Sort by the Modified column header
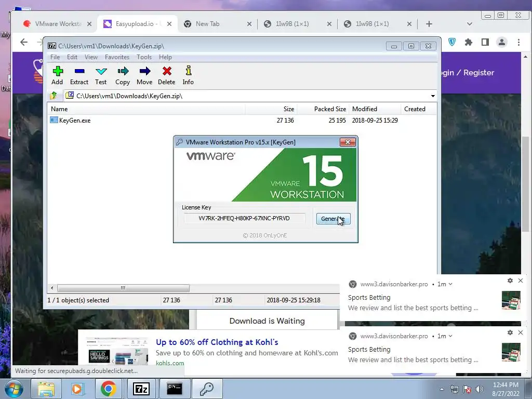Viewport: 532px width, 399px height. pyautogui.click(x=375, y=109)
